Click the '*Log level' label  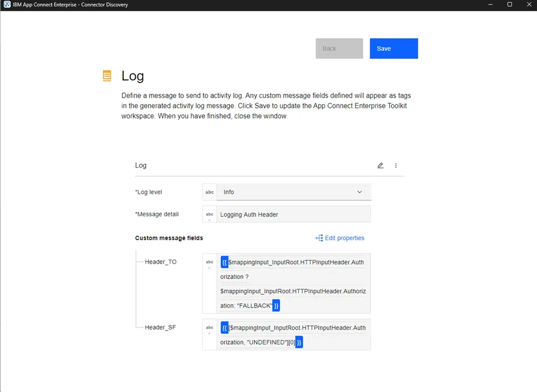coord(149,192)
